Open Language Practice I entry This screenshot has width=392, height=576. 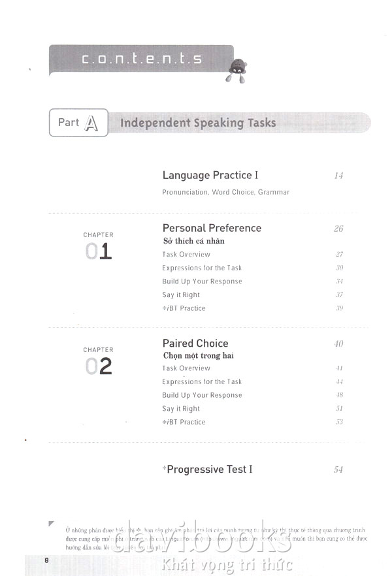pyautogui.click(x=210, y=175)
